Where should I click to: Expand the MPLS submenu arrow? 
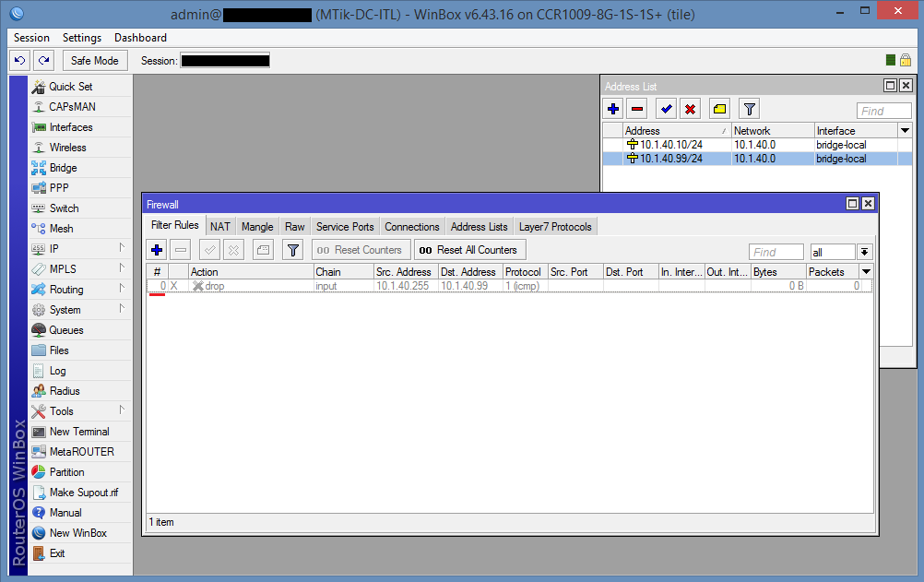pyautogui.click(x=122, y=268)
